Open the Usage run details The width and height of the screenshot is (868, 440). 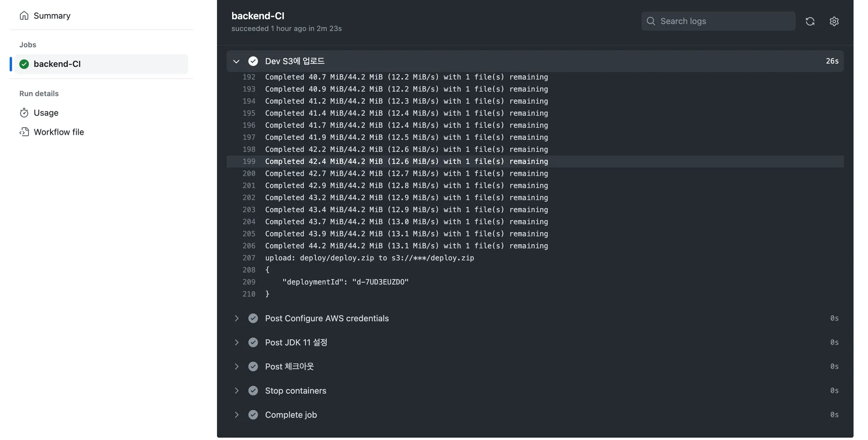tap(46, 113)
